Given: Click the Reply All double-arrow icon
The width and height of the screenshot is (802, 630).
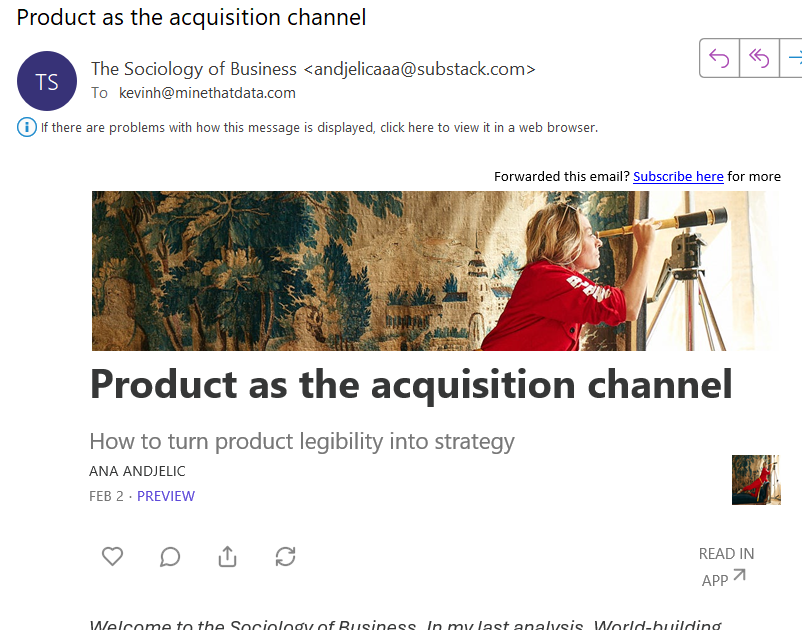Looking at the screenshot, I should (759, 58).
